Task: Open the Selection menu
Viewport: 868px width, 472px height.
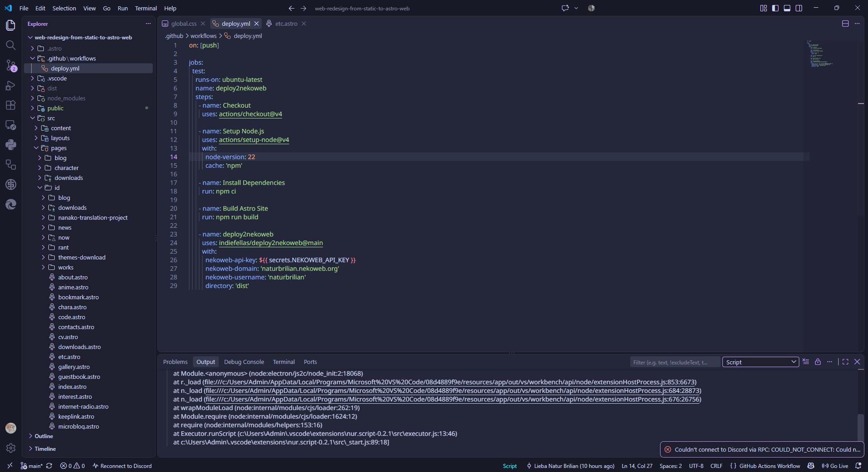Action: point(64,8)
